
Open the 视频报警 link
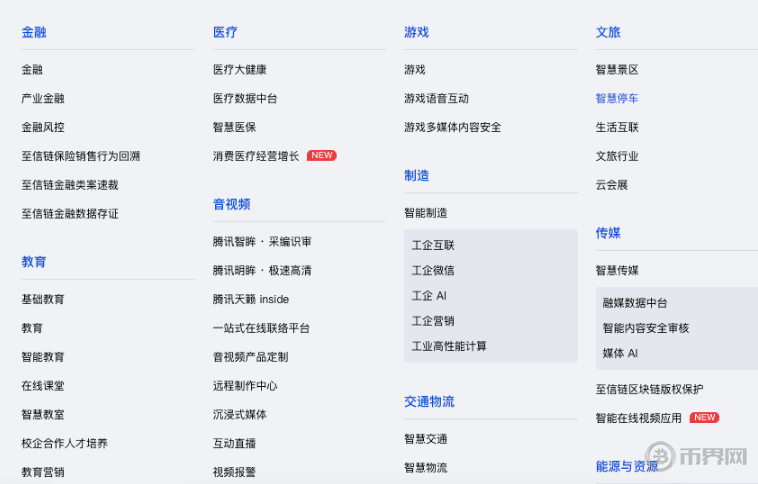[234, 472]
